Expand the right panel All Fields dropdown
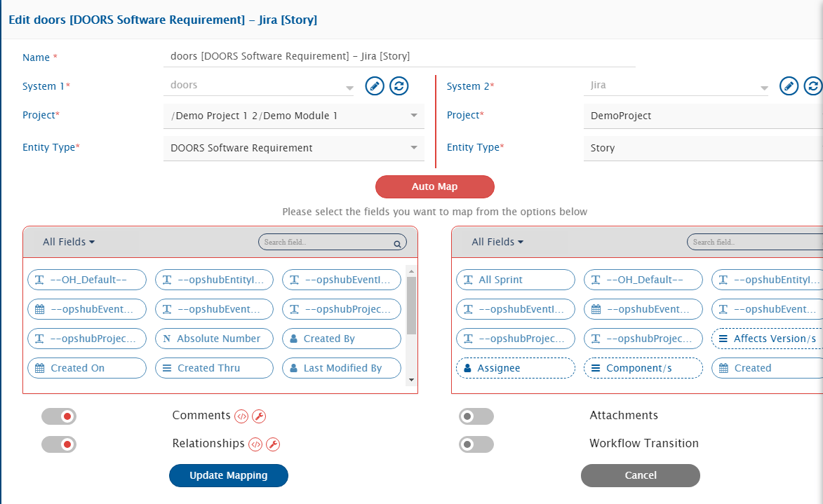The height and width of the screenshot is (504, 823). [497, 242]
